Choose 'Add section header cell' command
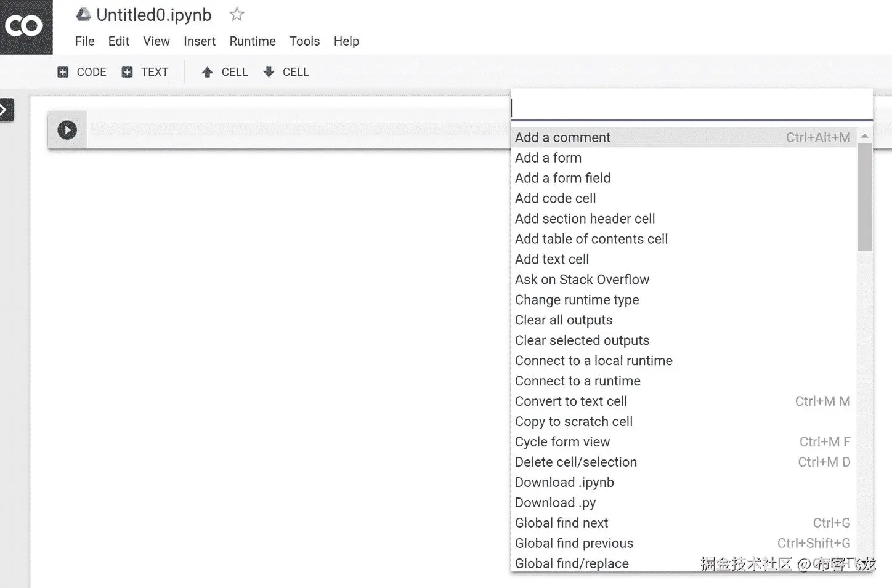Screen dimensions: 892x588 [x=684, y=219]
